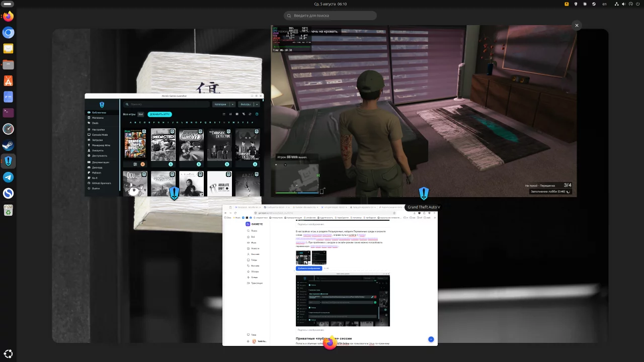Bookmark the page with the star icon

(x=394, y=213)
